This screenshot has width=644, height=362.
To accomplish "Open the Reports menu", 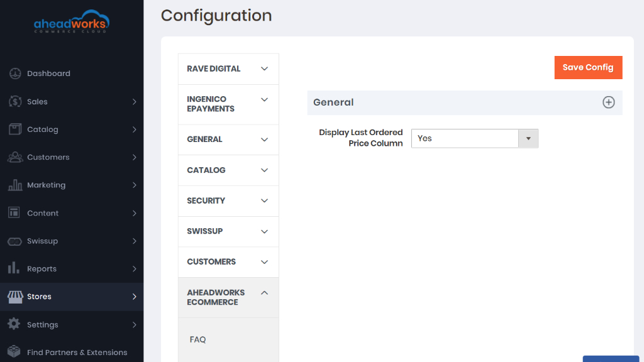I will click(x=72, y=269).
